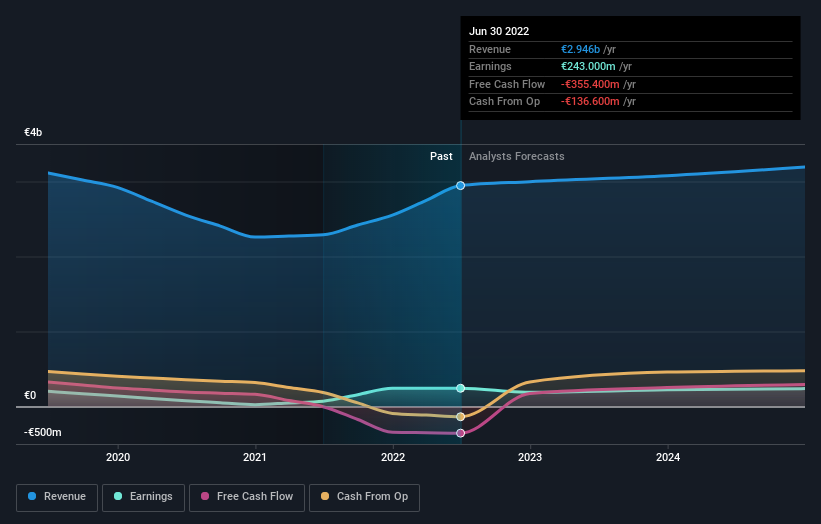The image size is (821, 524).
Task: Click the blue dot in Revenue legend
Action: click(32, 496)
